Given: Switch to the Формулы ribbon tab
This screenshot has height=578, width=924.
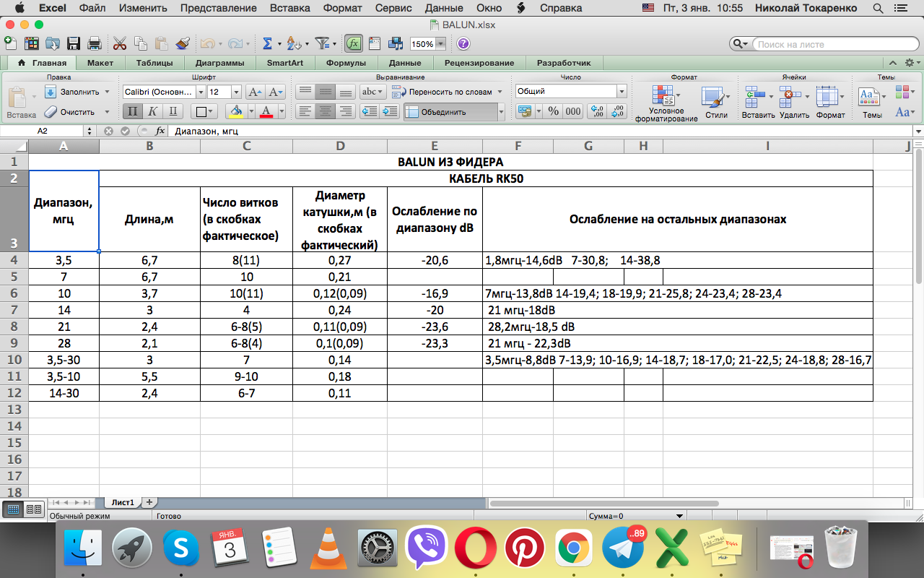Looking at the screenshot, I should [x=346, y=63].
